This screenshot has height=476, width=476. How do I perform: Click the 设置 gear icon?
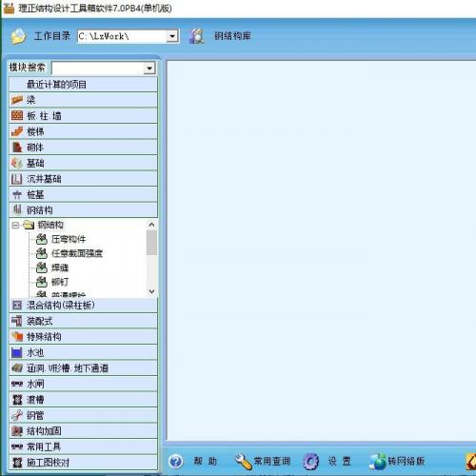(311, 462)
